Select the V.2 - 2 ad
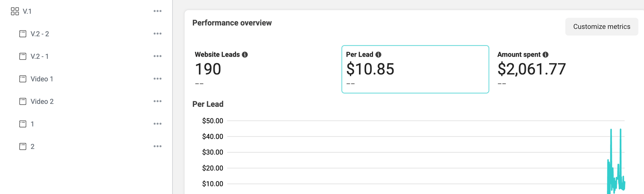The height and width of the screenshot is (194, 644). pos(86,33)
